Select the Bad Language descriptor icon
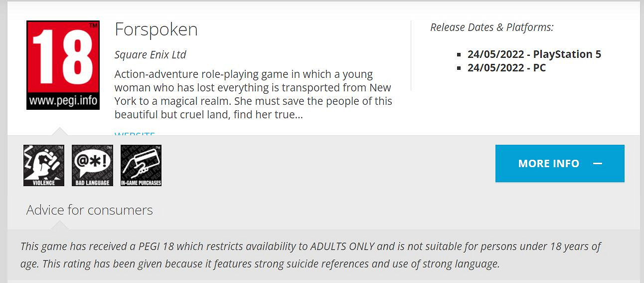644x283 pixels. pos(92,165)
